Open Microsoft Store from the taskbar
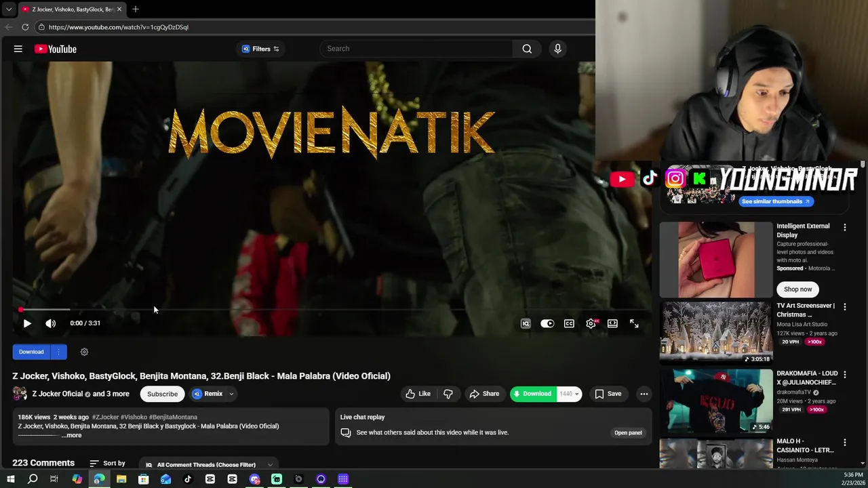 pyautogui.click(x=143, y=479)
